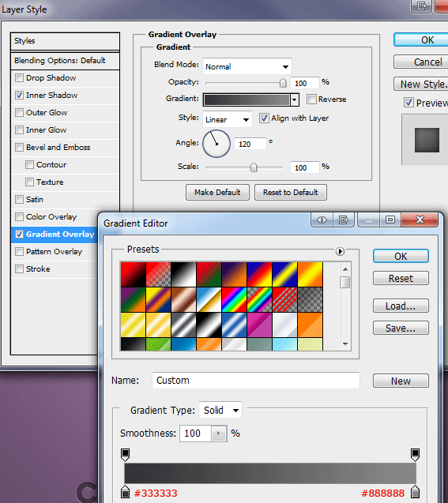Viewport: 448px width, 503px height.
Task: Uncheck the Inner Shadow checkbox
Action: click(x=19, y=96)
